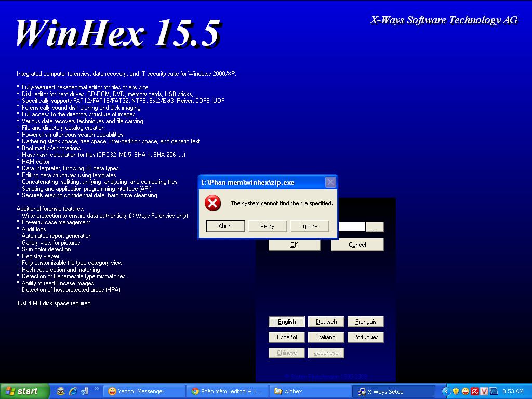The width and height of the screenshot is (532, 399).
Task: Click the error message text in dialog
Action: click(x=282, y=203)
